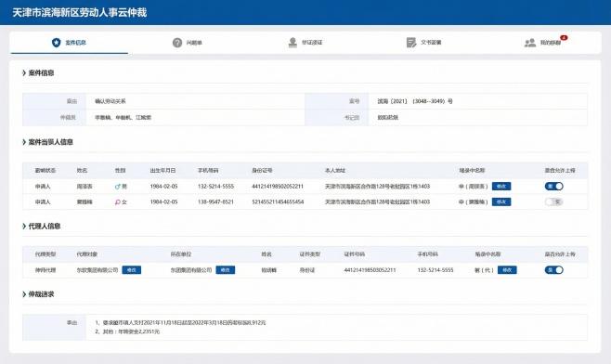Image resolution: width=611 pixels, height=364 pixels.
Task: Click the second request line ending 2,2351元
Action: (127, 331)
